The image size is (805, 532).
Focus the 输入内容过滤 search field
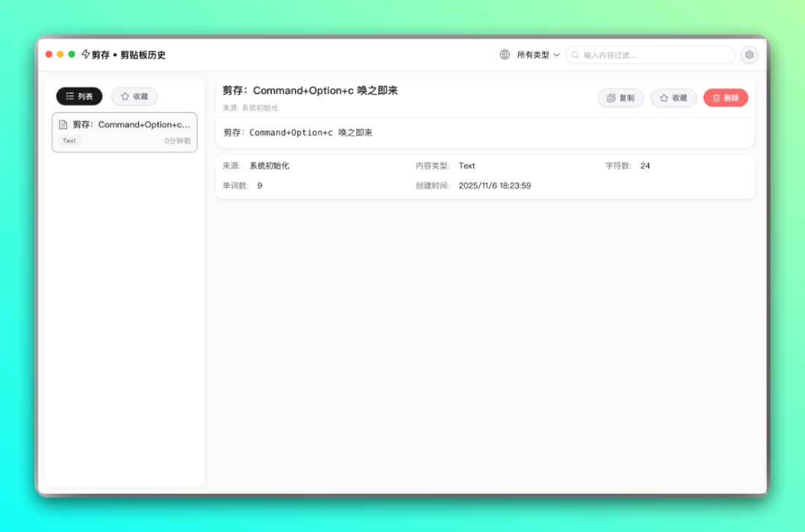click(656, 55)
